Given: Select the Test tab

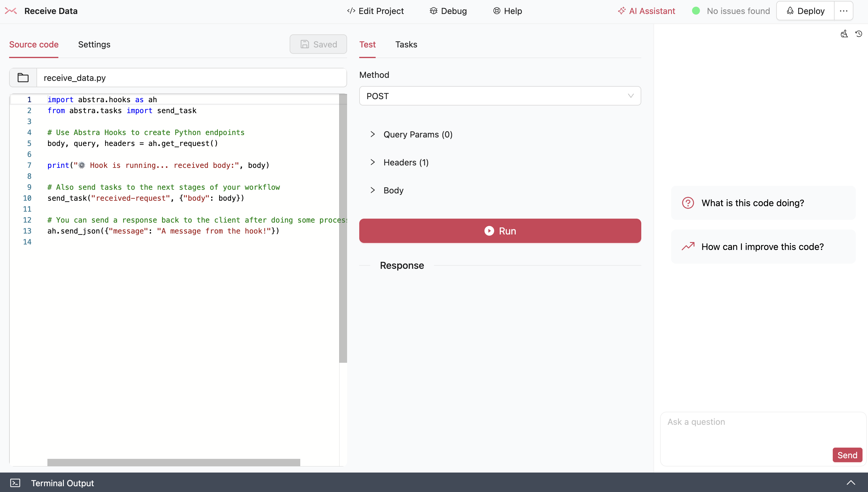Looking at the screenshot, I should point(367,44).
